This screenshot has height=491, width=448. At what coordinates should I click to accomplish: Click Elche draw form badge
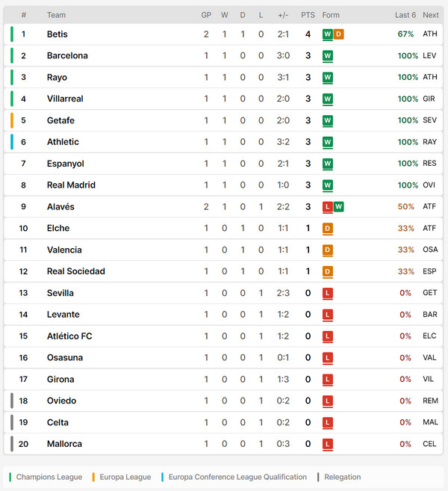(x=328, y=228)
